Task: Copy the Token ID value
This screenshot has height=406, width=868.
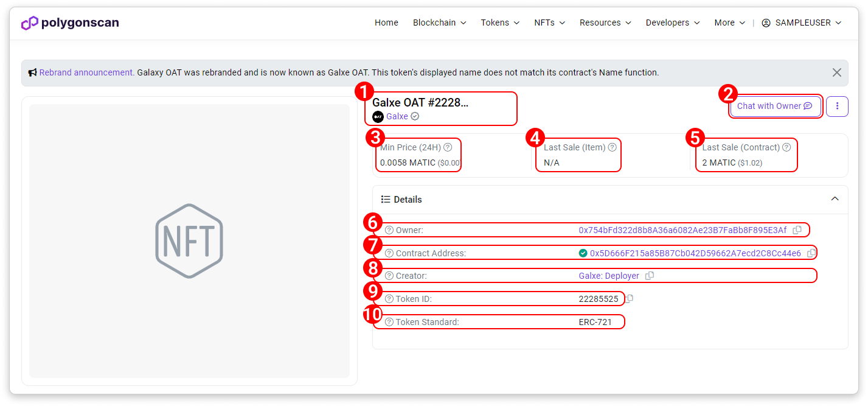Action: 630,298
